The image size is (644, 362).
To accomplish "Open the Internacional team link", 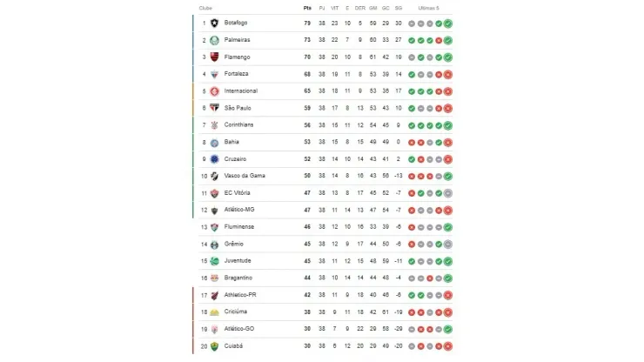I will click(241, 90).
